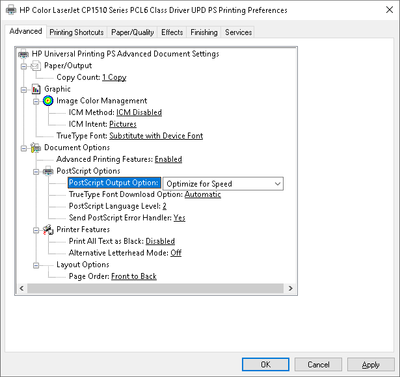Open the Paper/Quality tab
The height and width of the screenshot is (377, 400).
(132, 32)
